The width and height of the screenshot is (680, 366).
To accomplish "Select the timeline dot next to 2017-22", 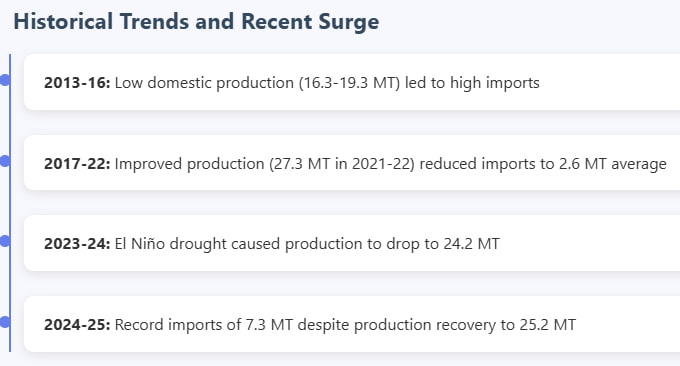I will point(4,161).
